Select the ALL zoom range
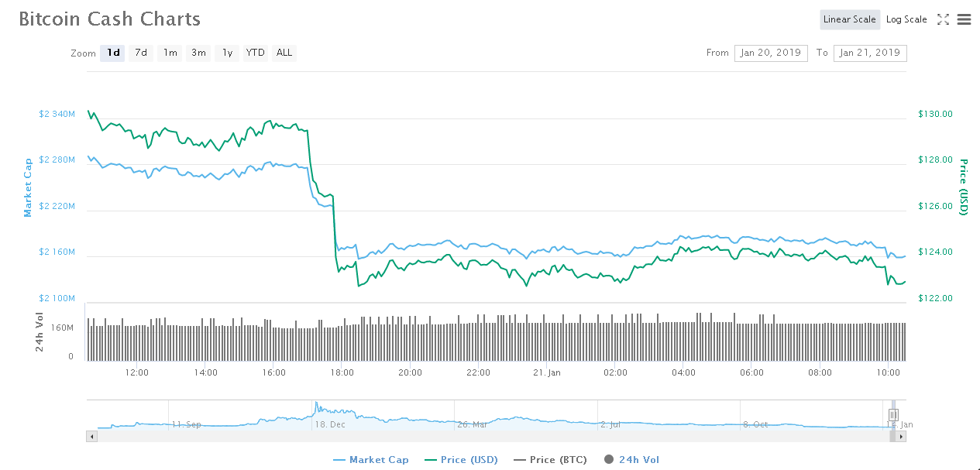This screenshot has width=980, height=470. pyautogui.click(x=284, y=53)
